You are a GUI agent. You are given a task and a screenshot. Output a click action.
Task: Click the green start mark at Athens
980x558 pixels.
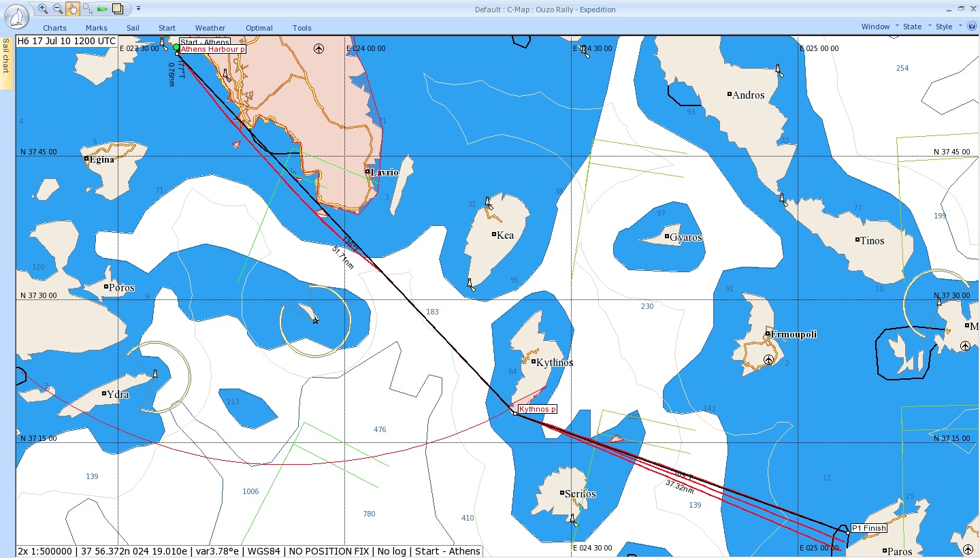click(x=176, y=47)
